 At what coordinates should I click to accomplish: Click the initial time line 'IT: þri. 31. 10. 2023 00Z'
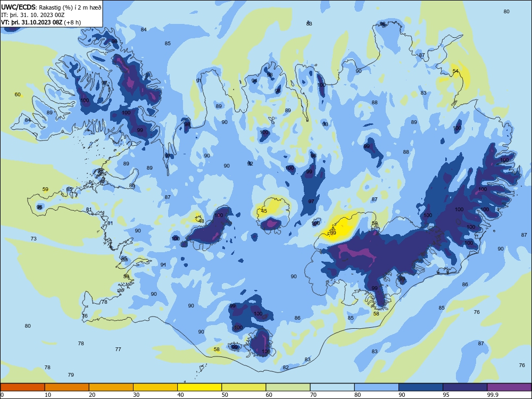[32, 15]
